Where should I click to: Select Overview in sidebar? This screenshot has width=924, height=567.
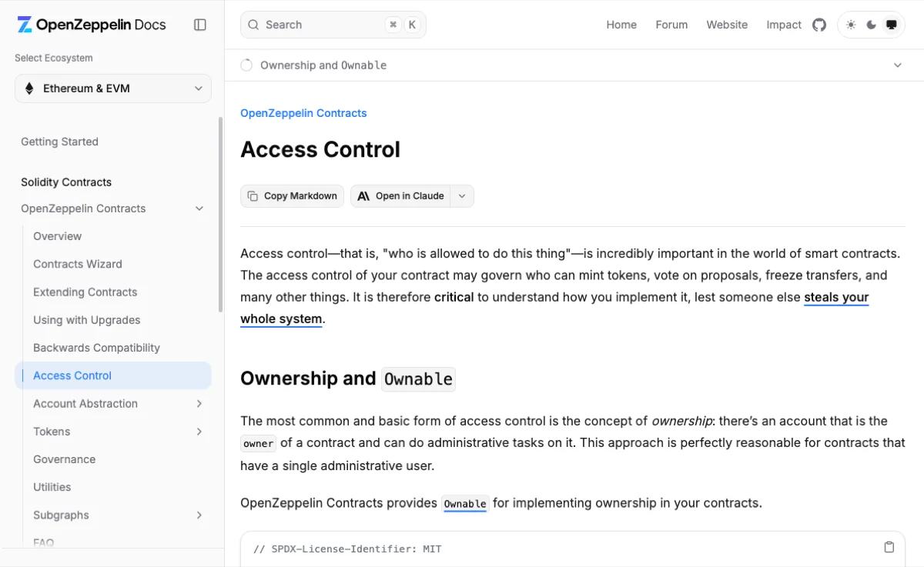tap(57, 236)
